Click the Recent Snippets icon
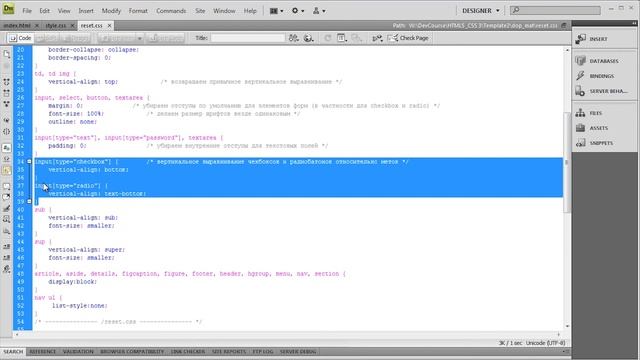This screenshot has height=360, width=640. (x=7, y=220)
